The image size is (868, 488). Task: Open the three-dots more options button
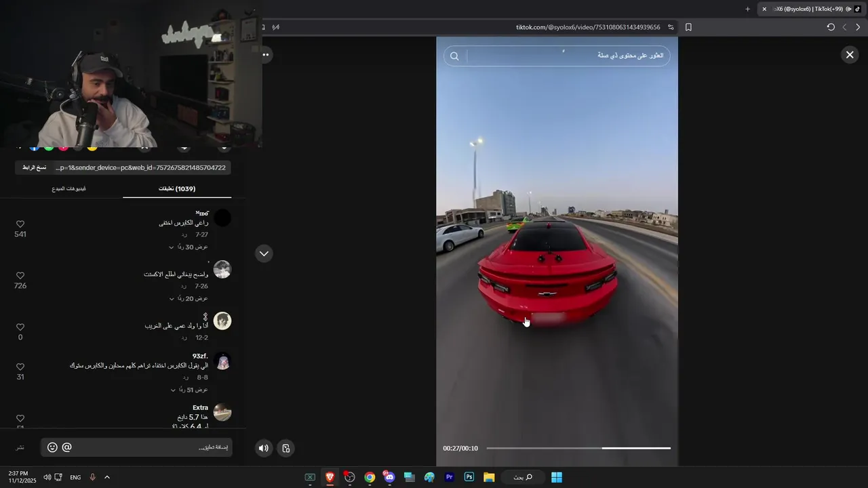(x=266, y=55)
